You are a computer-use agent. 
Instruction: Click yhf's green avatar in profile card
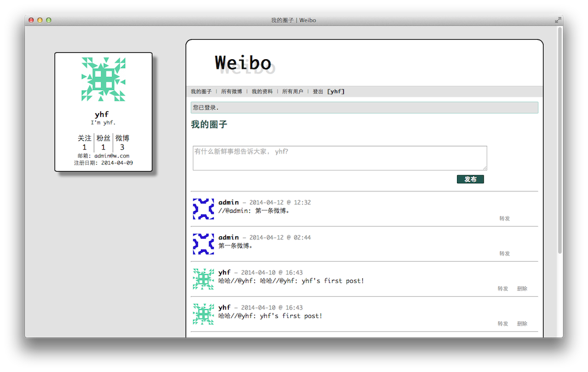pos(104,79)
